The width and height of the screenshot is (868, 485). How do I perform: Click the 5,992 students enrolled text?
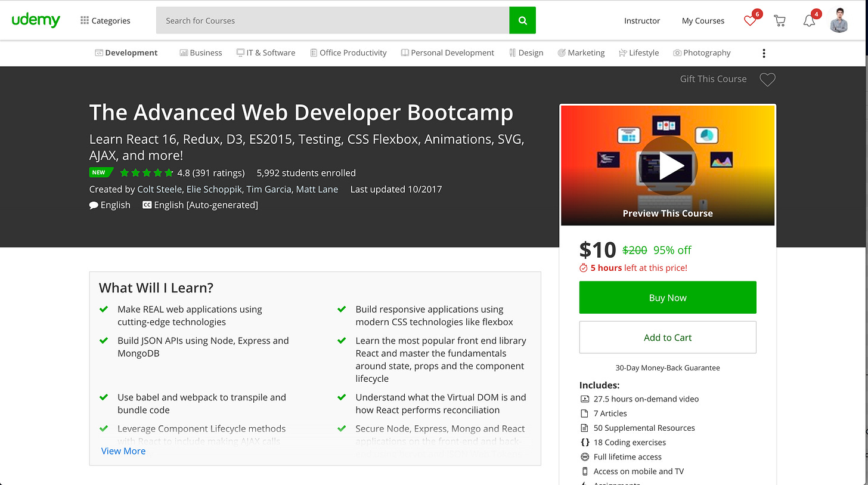coord(306,173)
